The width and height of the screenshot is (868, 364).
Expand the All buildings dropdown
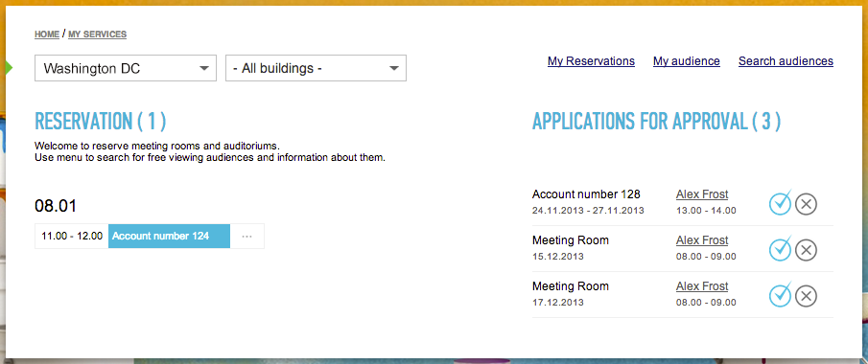[x=317, y=68]
